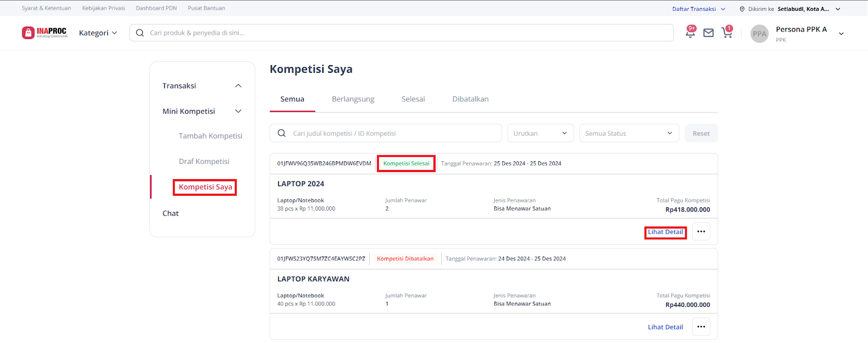Viewport: 868px width, 343px height.
Task: Click the Reset filter button
Action: (x=701, y=133)
